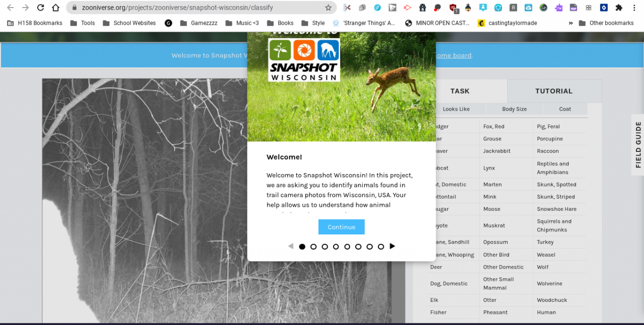Select the eighth tutorial step dot
This screenshot has height=325, width=644.
tap(381, 247)
